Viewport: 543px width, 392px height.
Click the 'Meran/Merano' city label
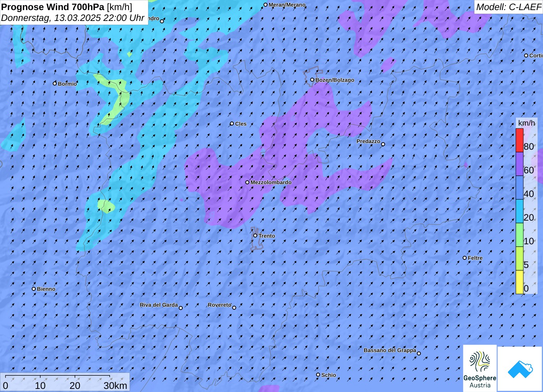pos(287,5)
